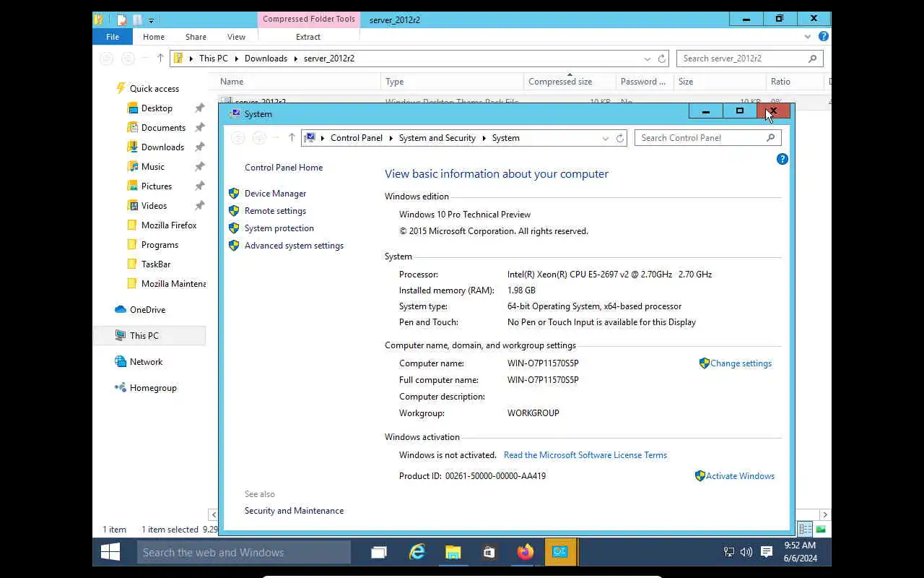Switch Explorer to details view icon
924x578 pixels.
pos(805,530)
